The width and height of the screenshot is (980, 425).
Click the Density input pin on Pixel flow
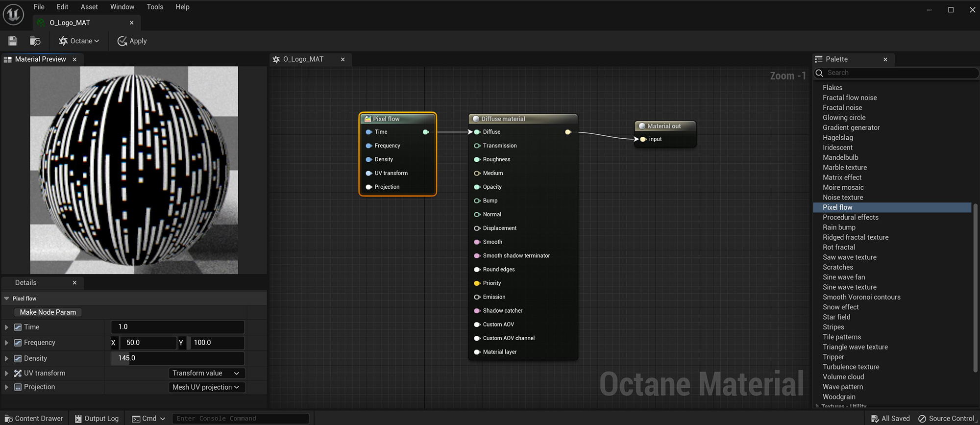point(369,159)
